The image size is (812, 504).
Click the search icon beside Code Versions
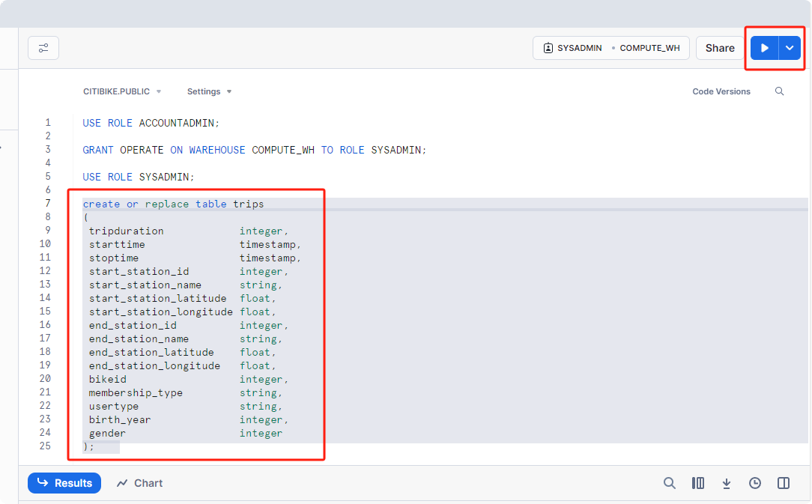[779, 91]
